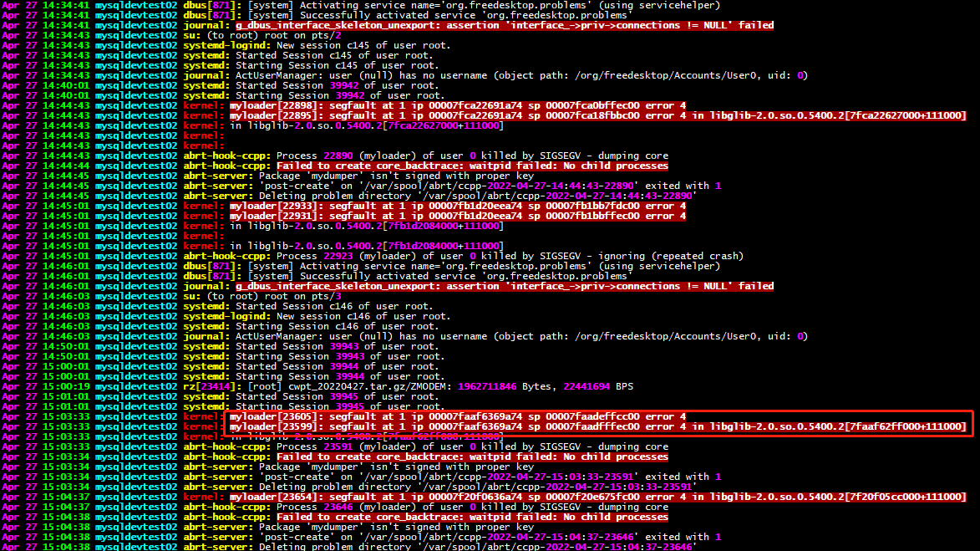
Task: Select library address '[7f20f05cc000+111000]'
Action: (x=904, y=497)
